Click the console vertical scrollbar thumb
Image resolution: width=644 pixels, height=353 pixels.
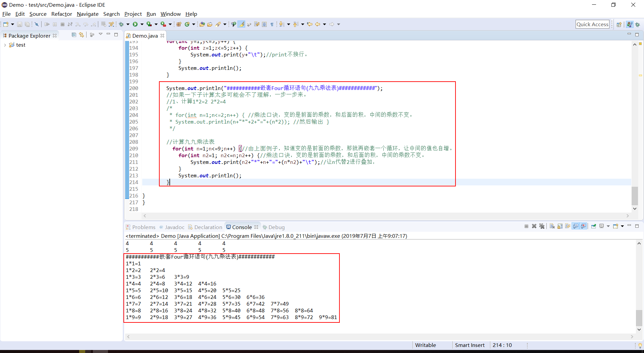[639, 318]
